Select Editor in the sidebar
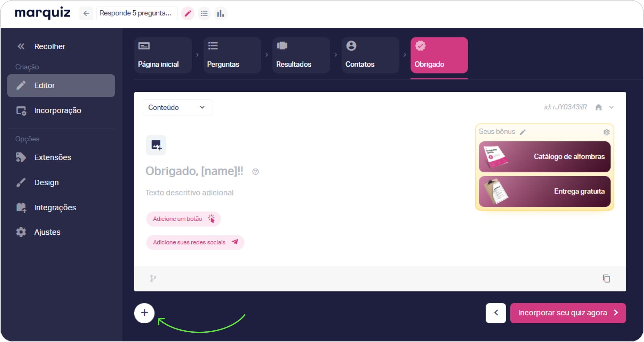The width and height of the screenshot is (644, 342). click(x=61, y=85)
